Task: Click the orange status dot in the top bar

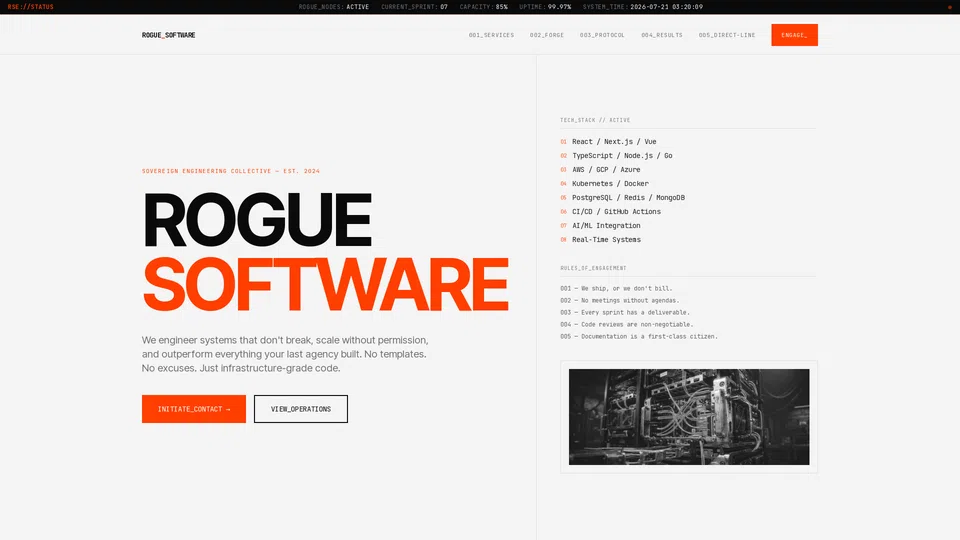Action: tap(950, 7)
